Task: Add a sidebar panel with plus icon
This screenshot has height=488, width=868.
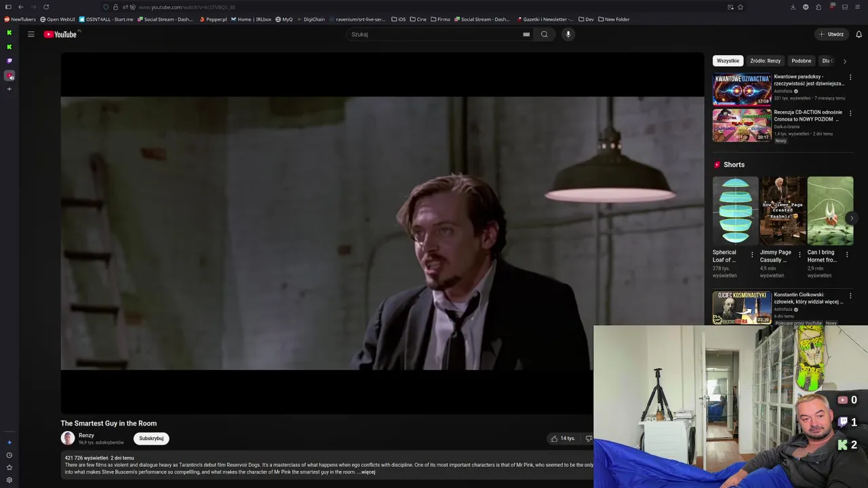Action: (9, 89)
